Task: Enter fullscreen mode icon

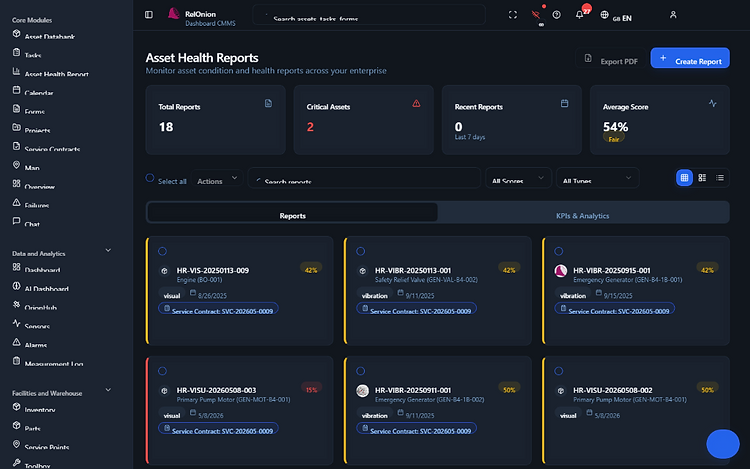Action: (513, 15)
